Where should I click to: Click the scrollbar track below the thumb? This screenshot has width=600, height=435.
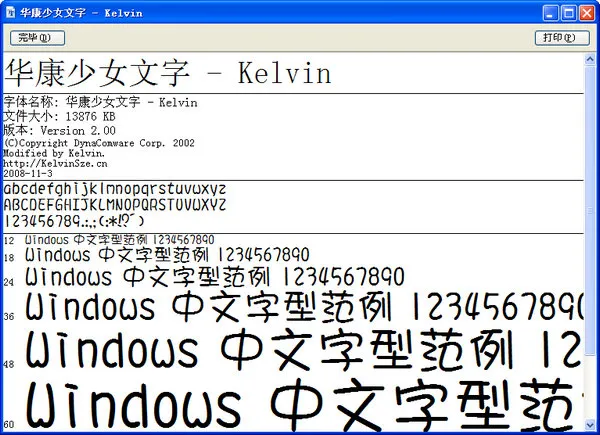pyautogui.click(x=590, y=386)
